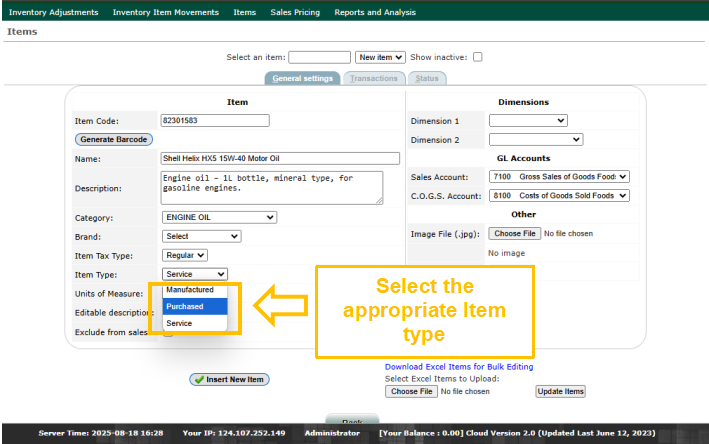This screenshot has width=709, height=444.
Task: Open the Sales Account dropdown
Action: [559, 177]
